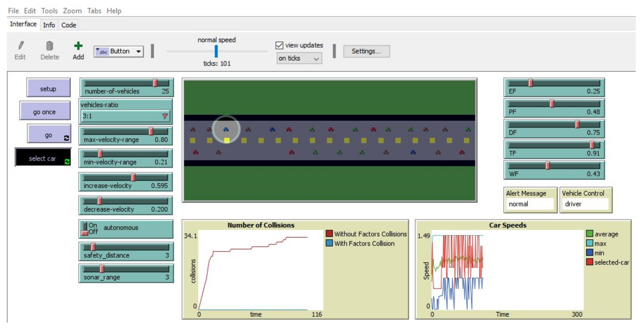Click the forever loop icon on go button

(66, 138)
